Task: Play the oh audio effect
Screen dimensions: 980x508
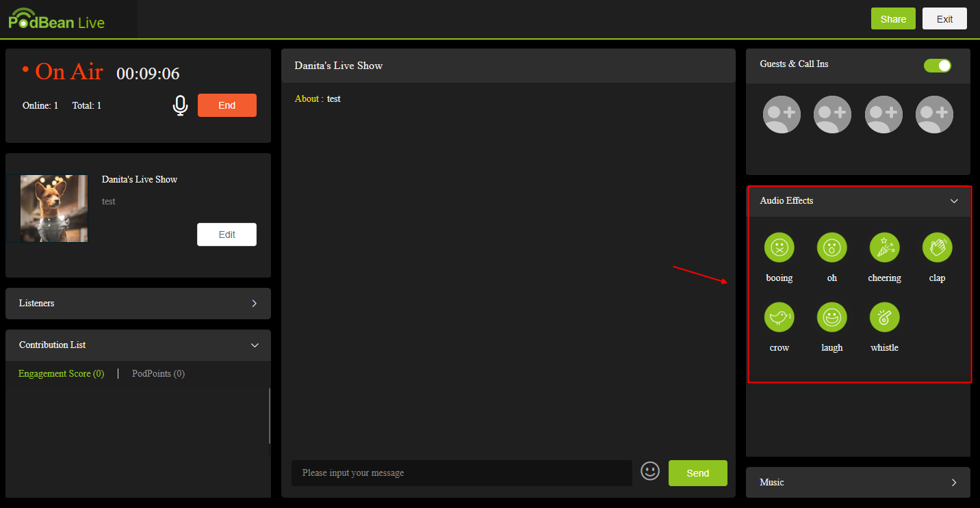Action: (831, 247)
